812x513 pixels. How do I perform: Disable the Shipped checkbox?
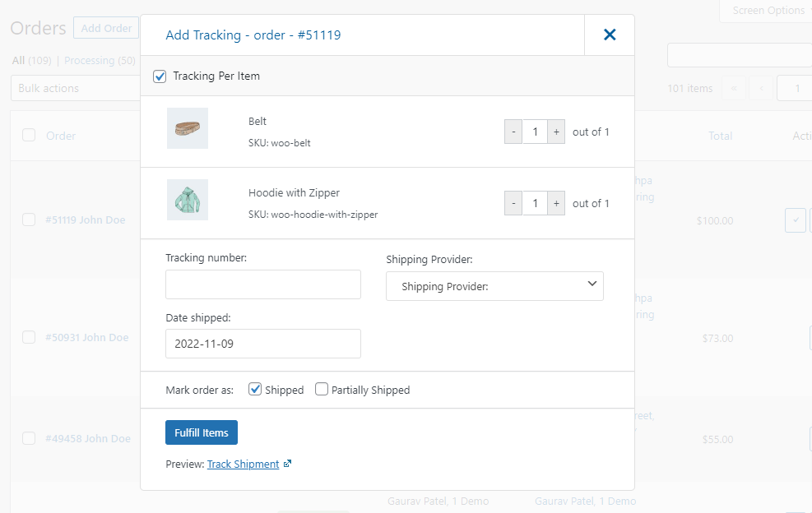pos(255,389)
